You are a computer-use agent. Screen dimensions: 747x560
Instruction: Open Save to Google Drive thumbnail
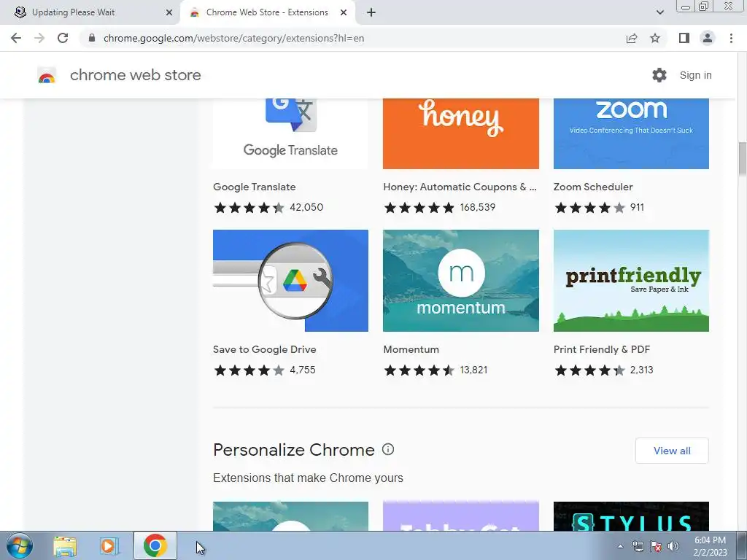tap(290, 281)
